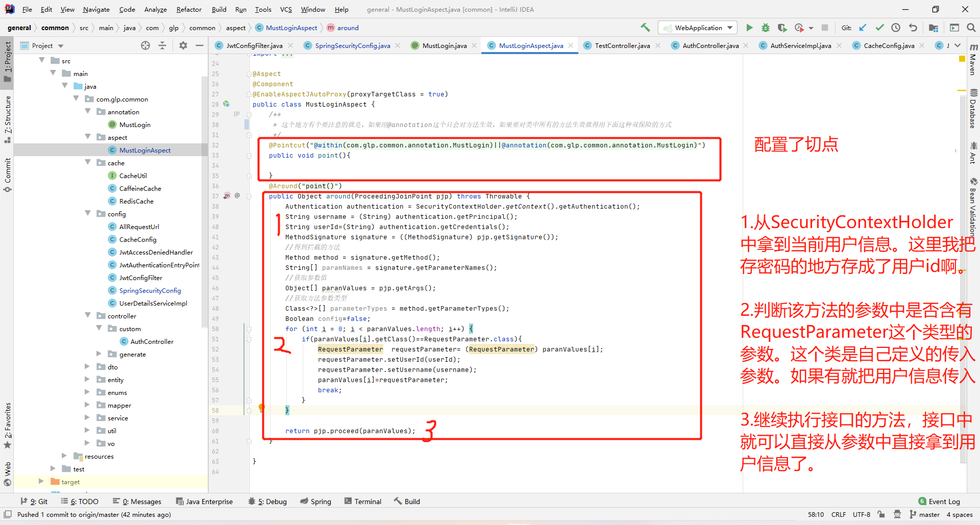
Task: Rollback changes with the revert icon
Action: pyautogui.click(x=913, y=28)
